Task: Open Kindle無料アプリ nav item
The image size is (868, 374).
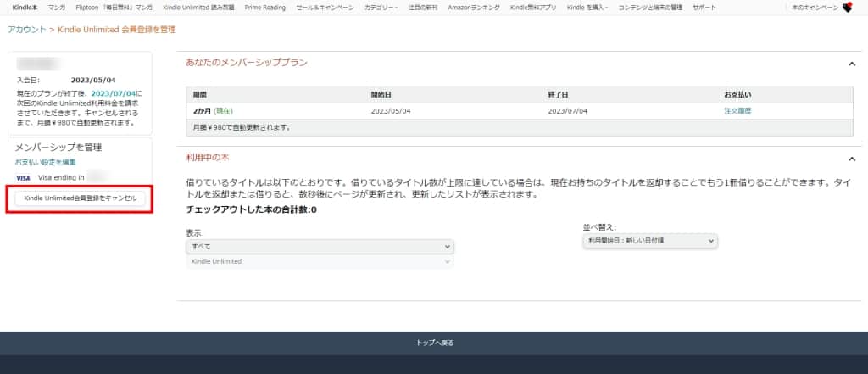Action: [533, 8]
